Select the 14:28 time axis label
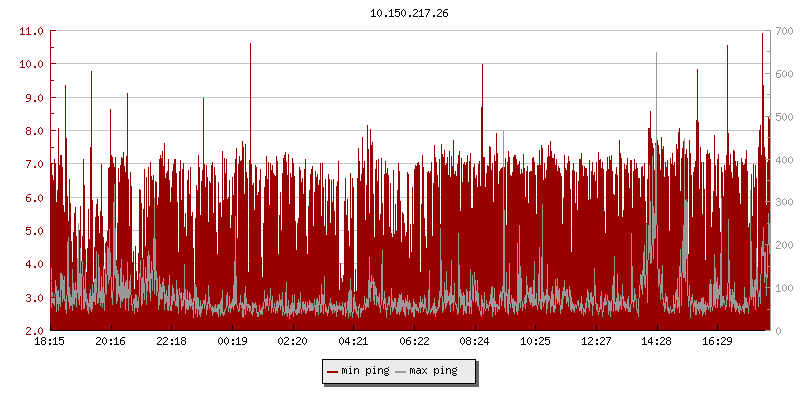 [x=657, y=342]
